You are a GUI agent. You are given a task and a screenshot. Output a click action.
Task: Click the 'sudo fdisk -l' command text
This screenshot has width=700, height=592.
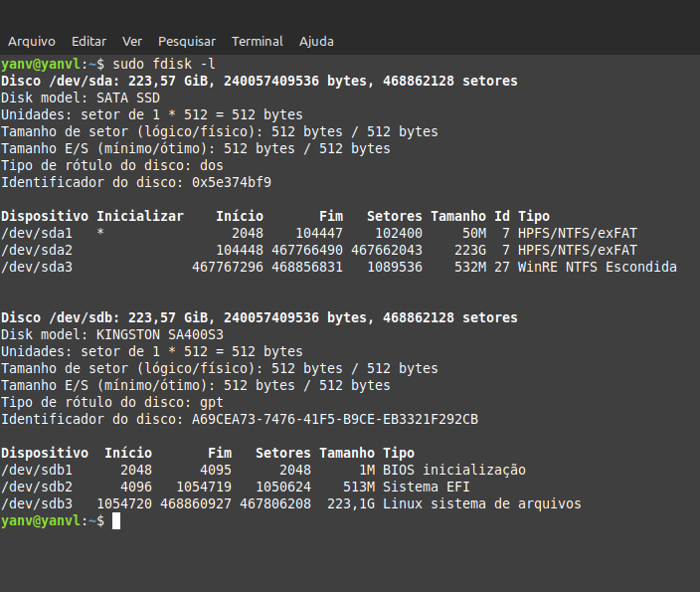point(164,64)
